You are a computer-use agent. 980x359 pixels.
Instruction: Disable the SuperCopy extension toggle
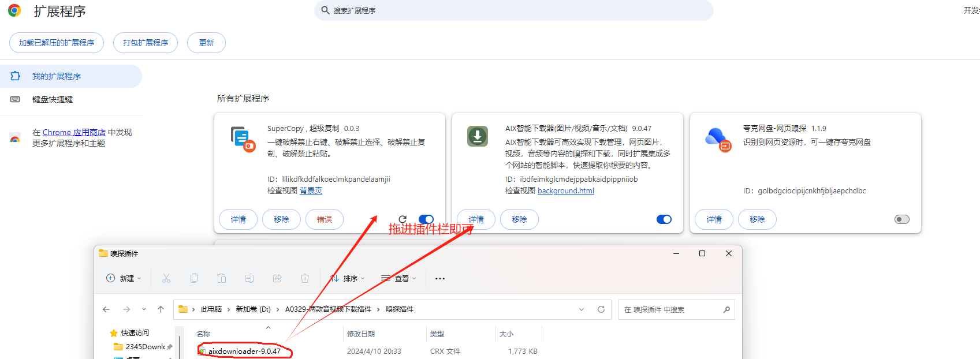[426, 219]
